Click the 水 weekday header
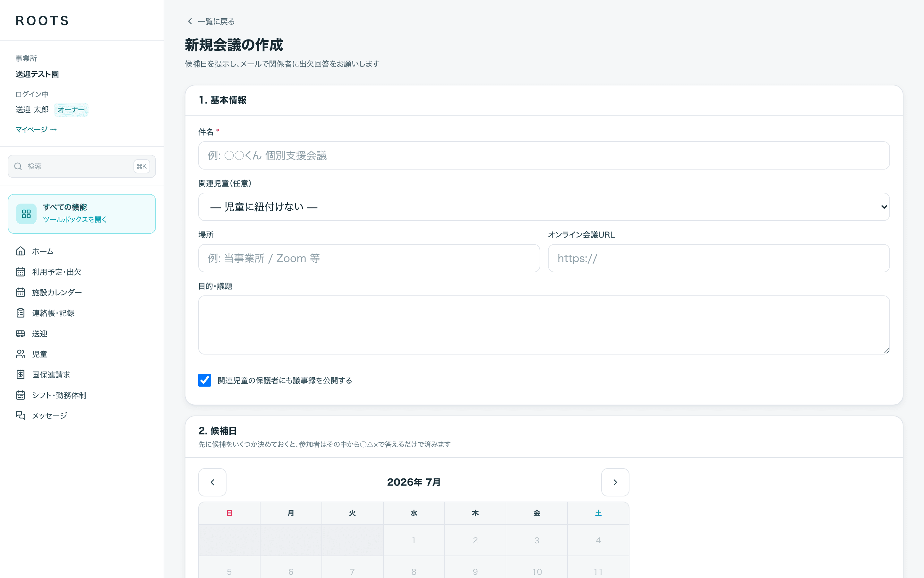The width and height of the screenshot is (924, 578). 414,513
